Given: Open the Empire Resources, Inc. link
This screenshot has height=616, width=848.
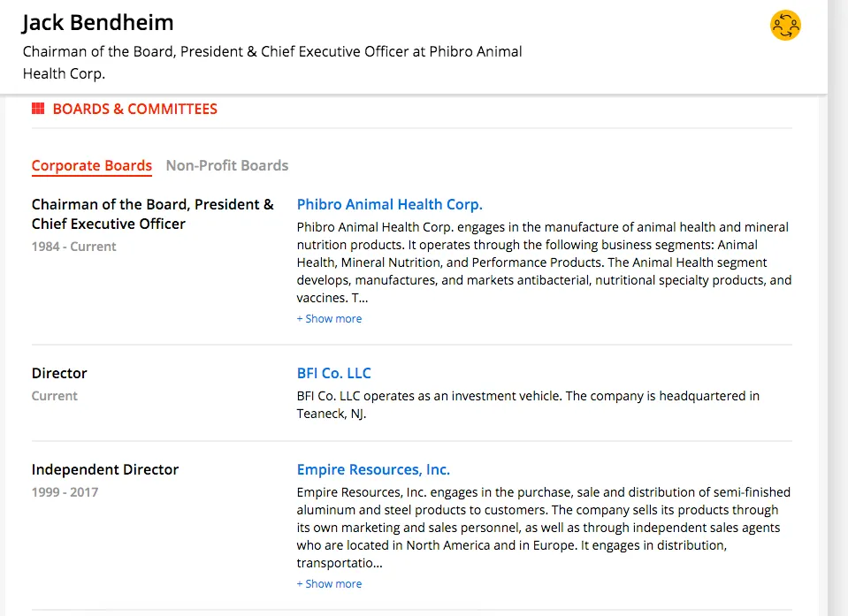Looking at the screenshot, I should 373,469.
